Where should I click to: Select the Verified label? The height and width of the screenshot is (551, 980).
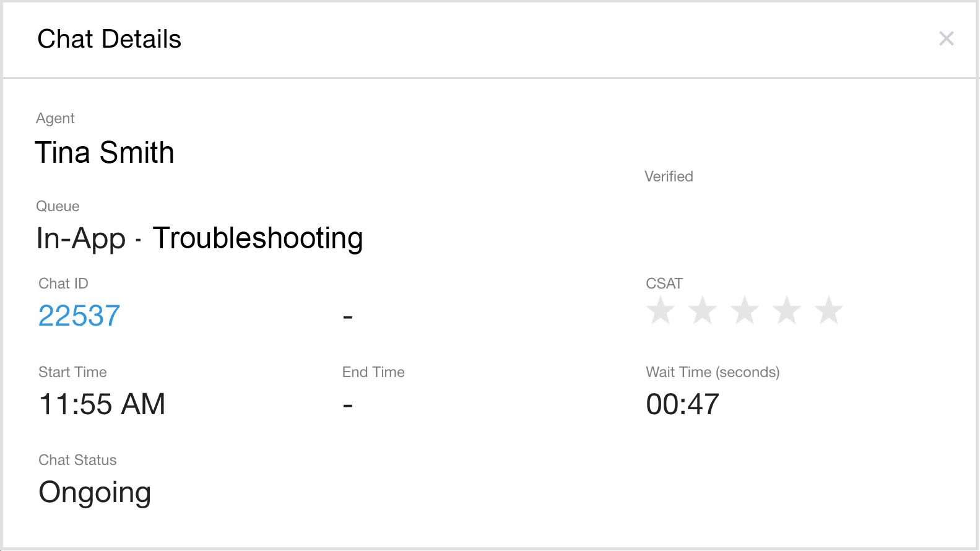click(669, 176)
